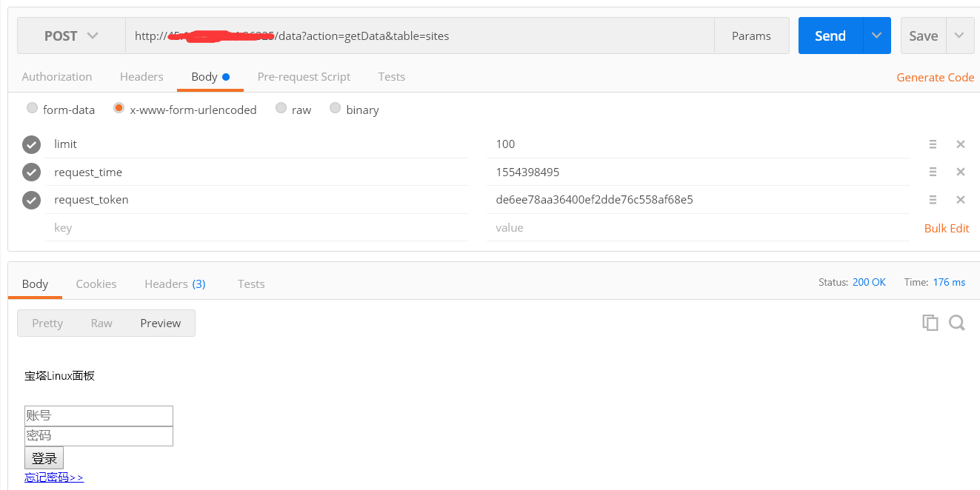This screenshot has width=980, height=490.
Task: Switch response view to Preview
Action: (161, 323)
